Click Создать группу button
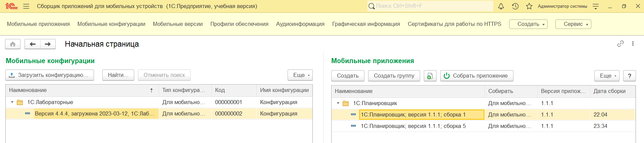 pyautogui.click(x=394, y=76)
